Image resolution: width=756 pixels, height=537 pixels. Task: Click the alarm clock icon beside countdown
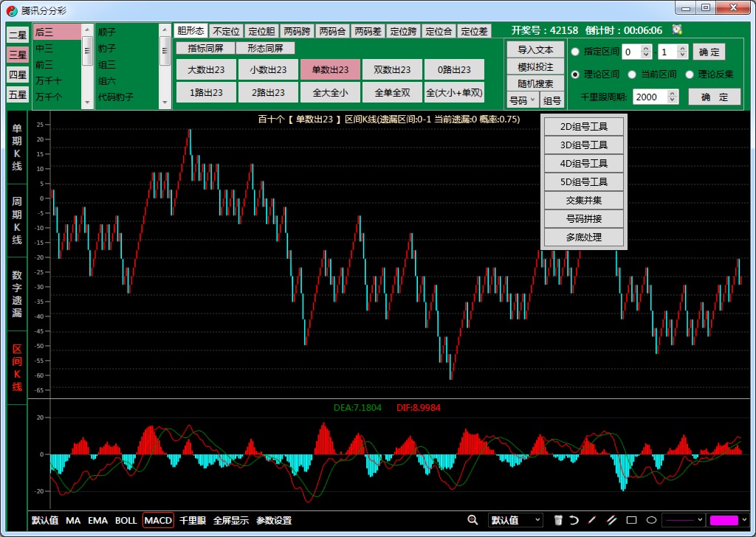[677, 30]
